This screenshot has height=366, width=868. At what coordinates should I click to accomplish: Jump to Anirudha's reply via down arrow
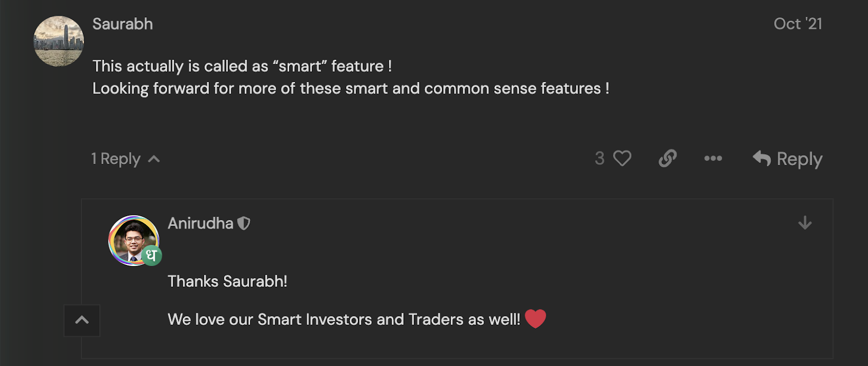pyautogui.click(x=805, y=223)
